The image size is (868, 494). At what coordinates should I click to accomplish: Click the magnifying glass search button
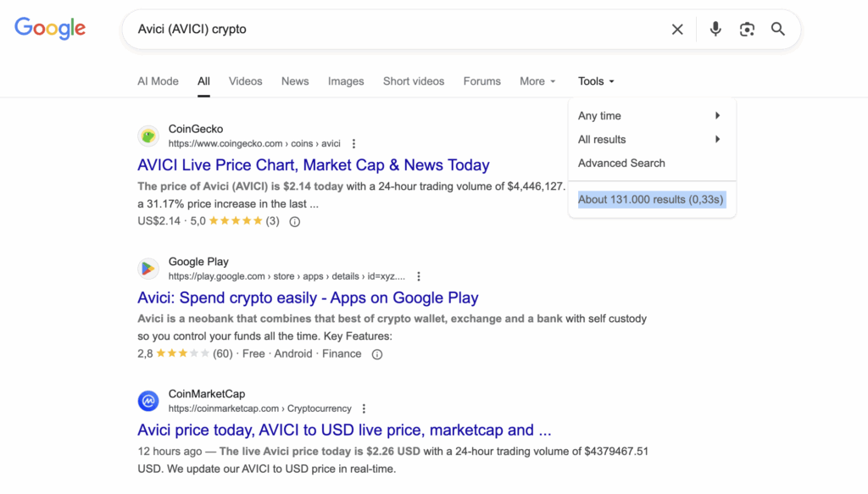click(x=778, y=30)
